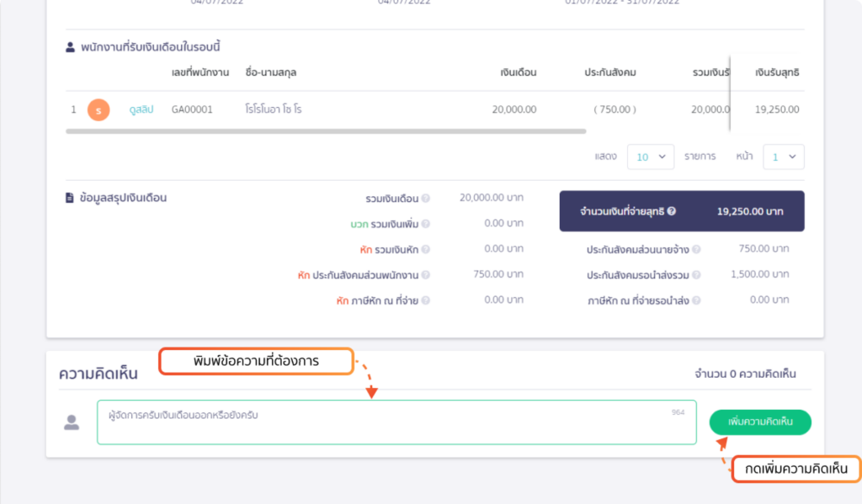This screenshot has height=504, width=862.
Task: Click the document icon beside ข้อมูลสรุปเงินเดือน
Action: pyautogui.click(x=70, y=199)
